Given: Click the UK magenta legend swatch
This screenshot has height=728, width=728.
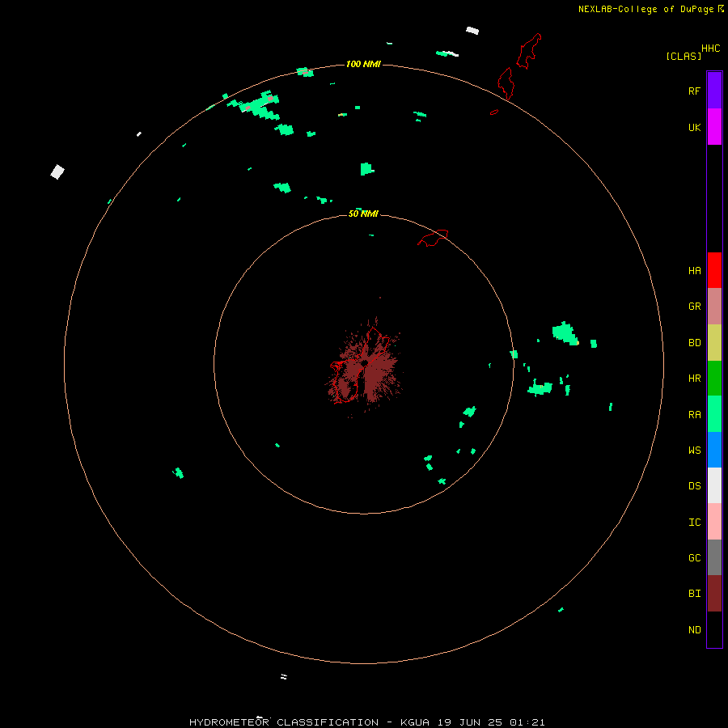Looking at the screenshot, I should click(714, 127).
